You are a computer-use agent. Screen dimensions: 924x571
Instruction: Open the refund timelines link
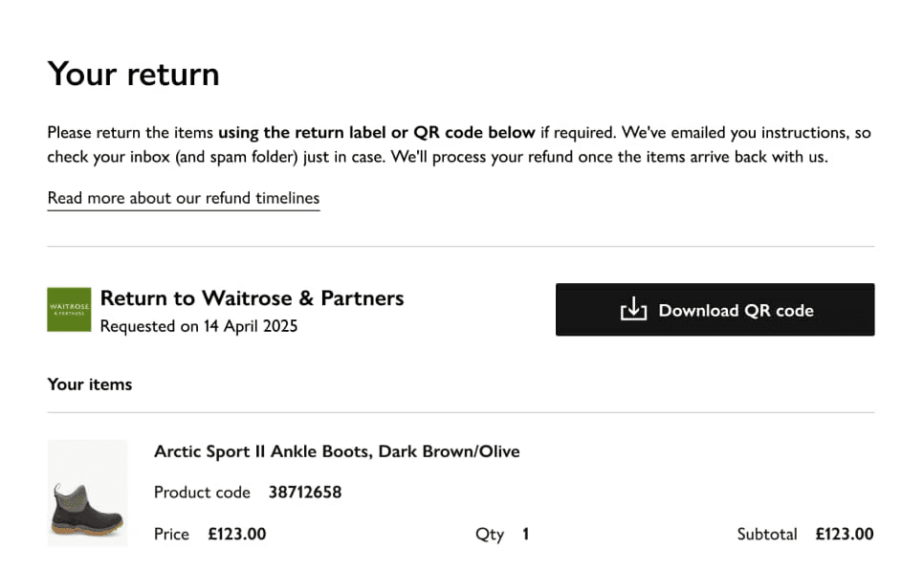[184, 198]
